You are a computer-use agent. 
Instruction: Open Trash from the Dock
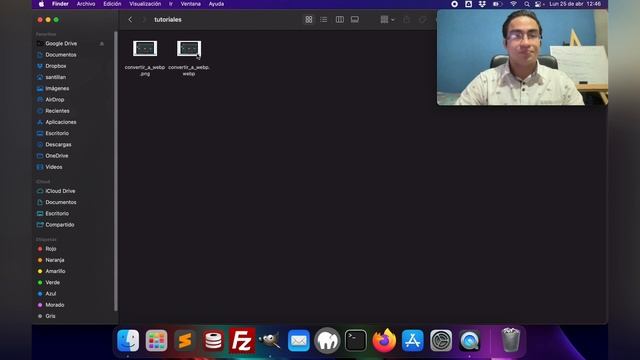(x=511, y=340)
